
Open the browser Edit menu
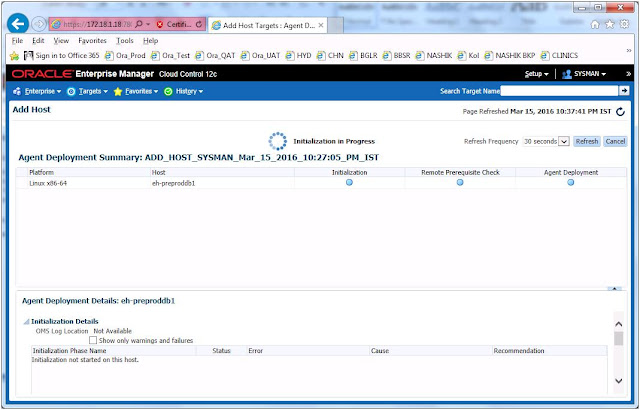(38, 41)
